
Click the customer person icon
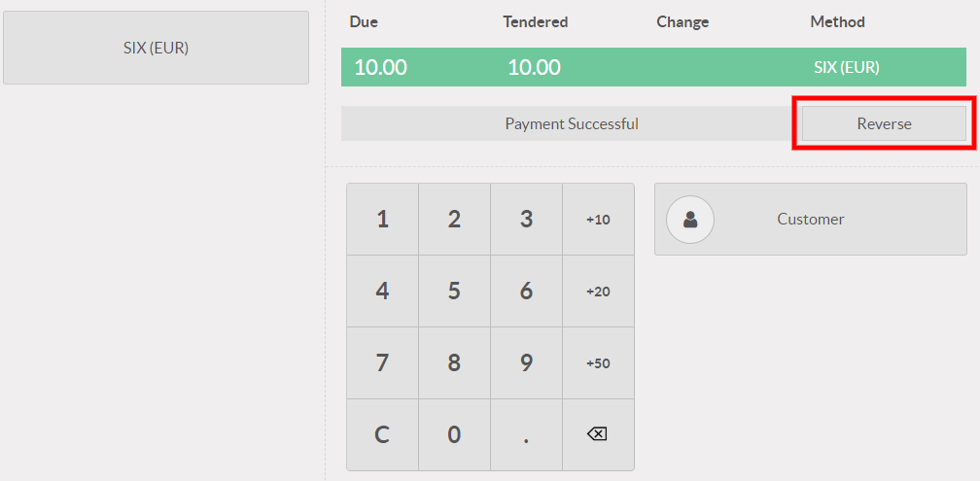[x=690, y=220]
